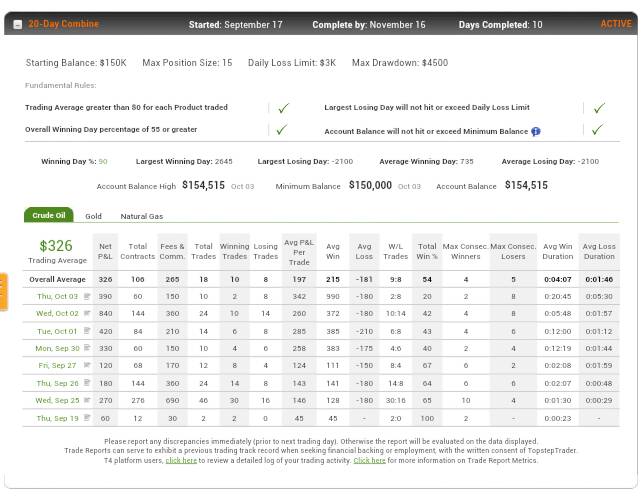641x497 pixels.
Task: Click the Max Consec. Losers header
Action: point(513,251)
